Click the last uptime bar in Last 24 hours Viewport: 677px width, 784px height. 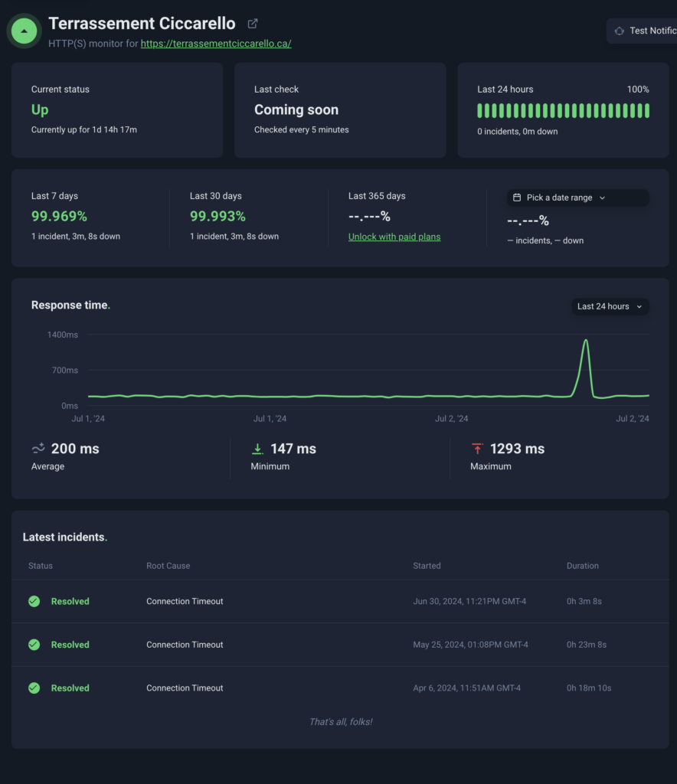tap(647, 110)
